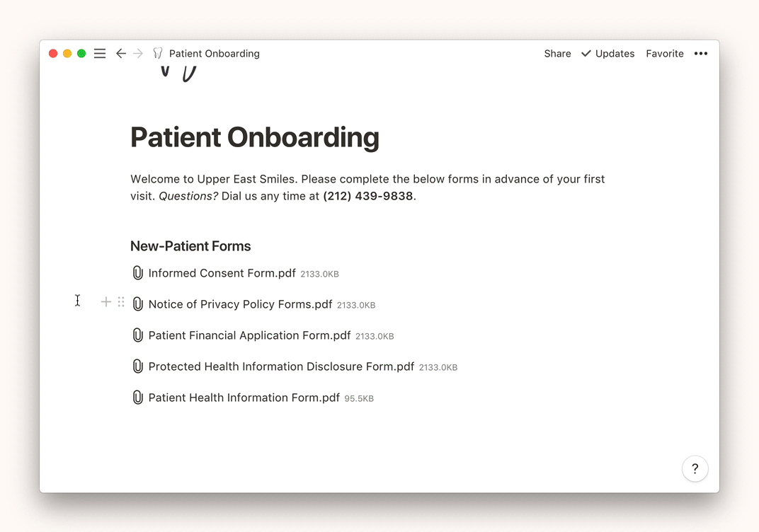Open the page options ellipsis menu
The height and width of the screenshot is (532, 759).
701,53
